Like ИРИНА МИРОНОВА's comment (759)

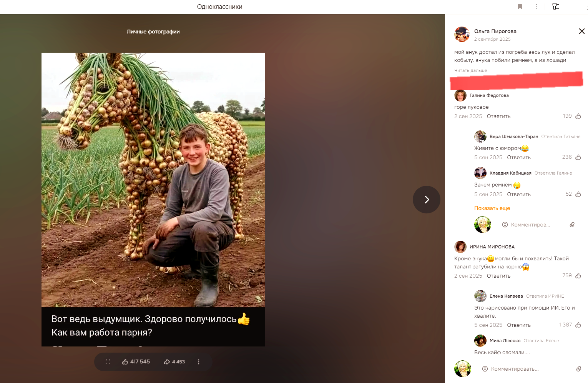pos(571,276)
